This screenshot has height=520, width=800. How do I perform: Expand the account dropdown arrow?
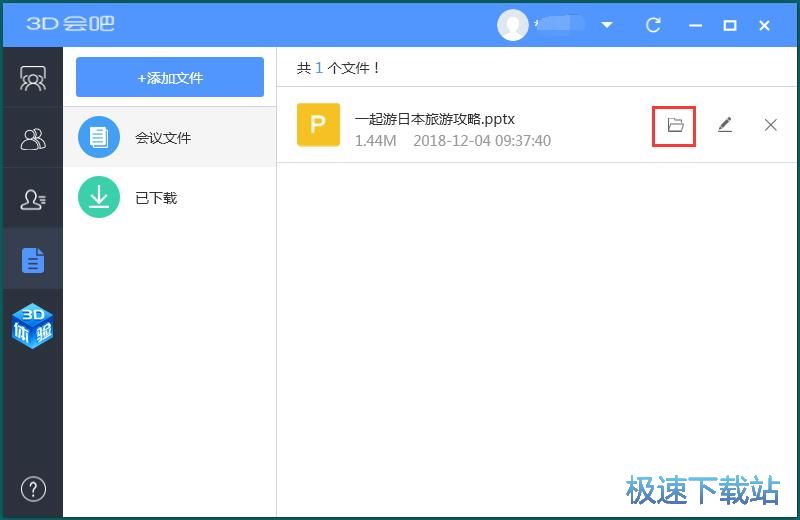click(607, 24)
